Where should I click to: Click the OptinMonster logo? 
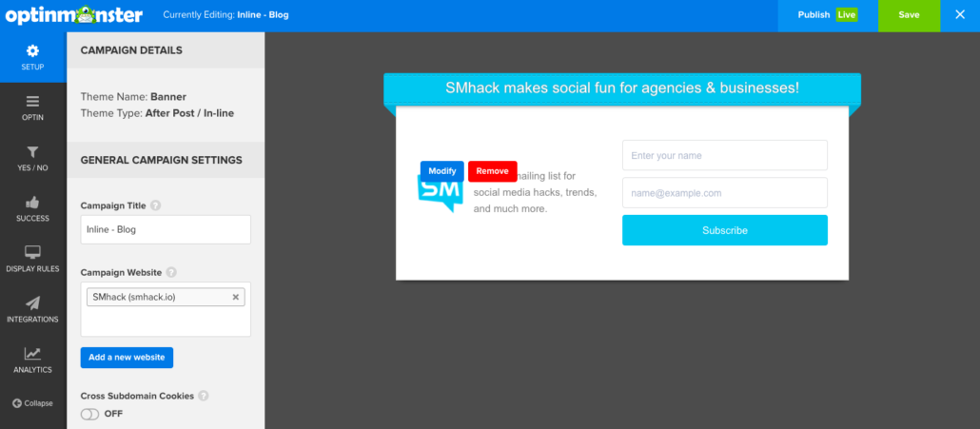(74, 15)
